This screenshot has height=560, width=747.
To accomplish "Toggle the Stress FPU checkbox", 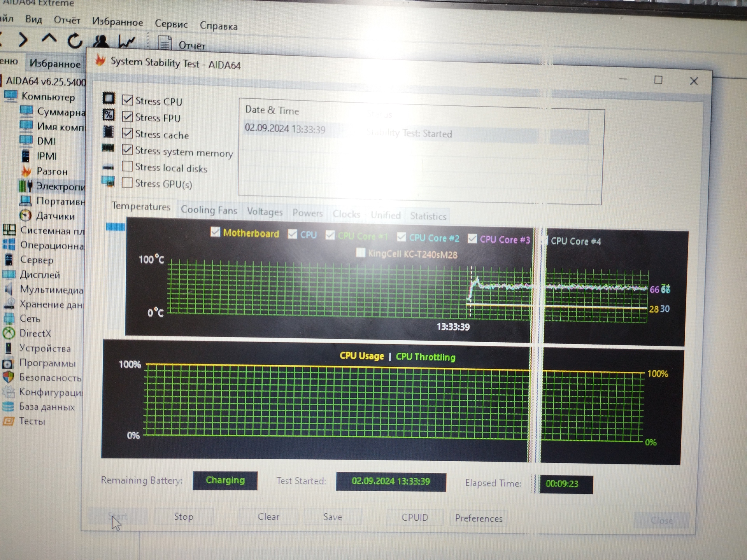I will pos(127,116).
